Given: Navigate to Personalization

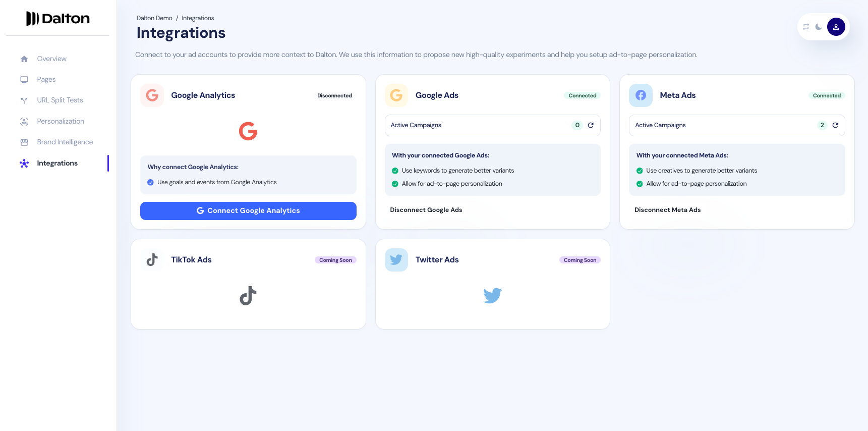Looking at the screenshot, I should [x=61, y=121].
